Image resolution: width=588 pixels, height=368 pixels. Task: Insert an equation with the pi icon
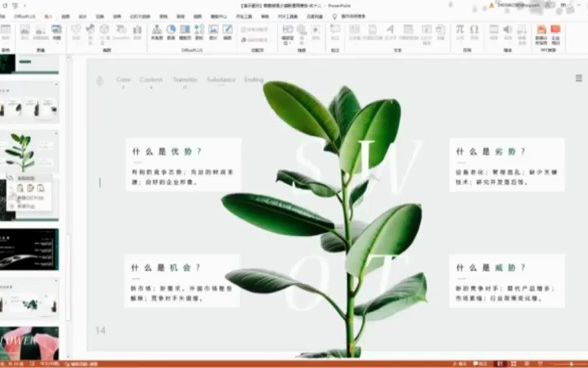click(x=460, y=29)
